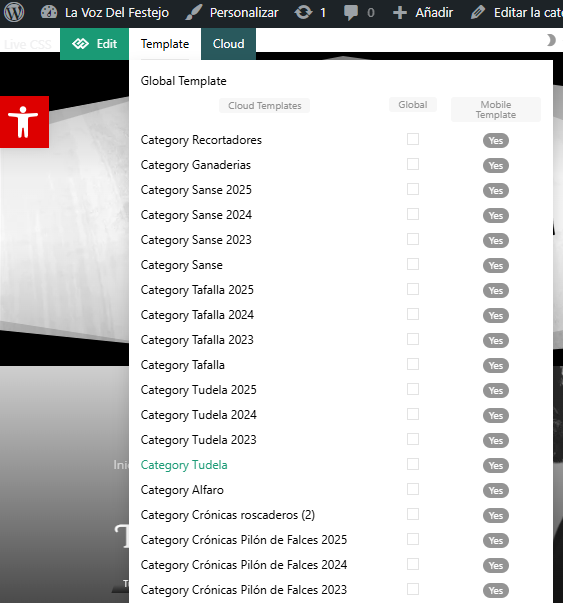Select template Category Tafalla 2025
Screen dimensions: 563x613
point(197,290)
